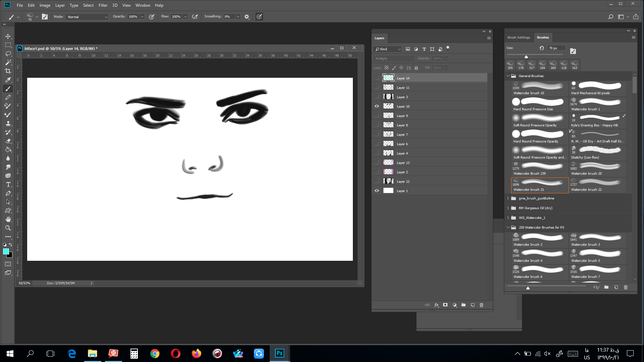Select the Brush tool in toolbar
Screen dimensions: 644x362
point(8,88)
